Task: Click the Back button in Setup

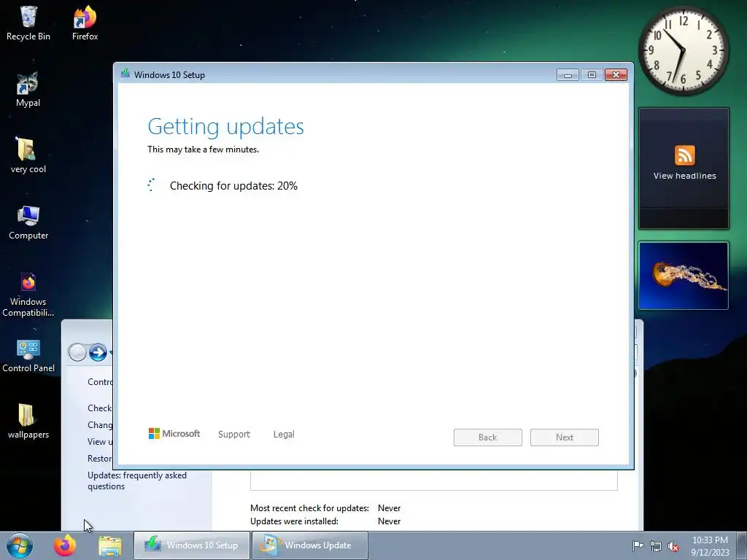Action: click(x=488, y=437)
